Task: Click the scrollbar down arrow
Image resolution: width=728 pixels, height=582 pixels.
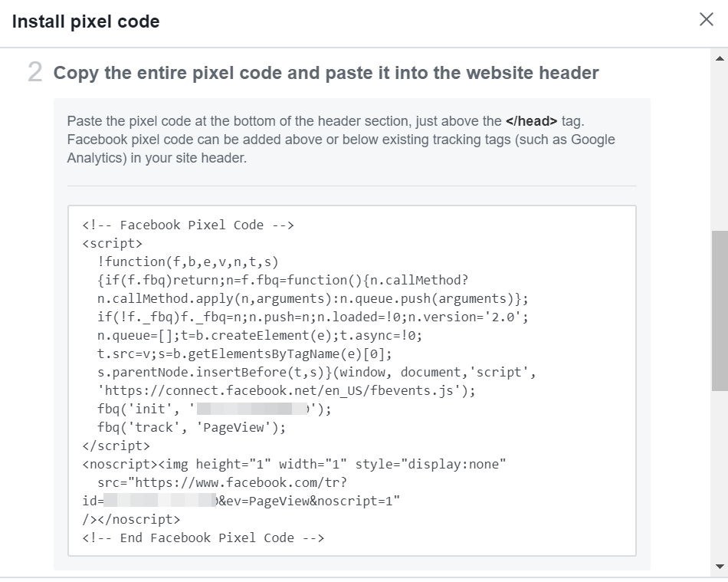Action: coord(720,567)
